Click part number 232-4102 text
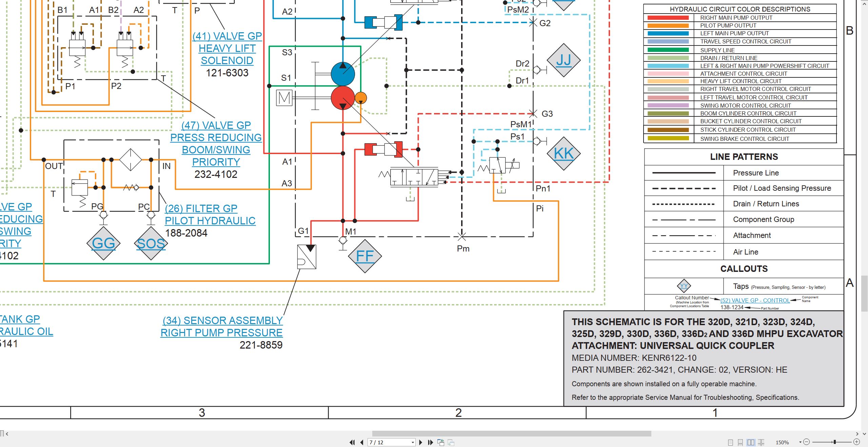 [216, 174]
